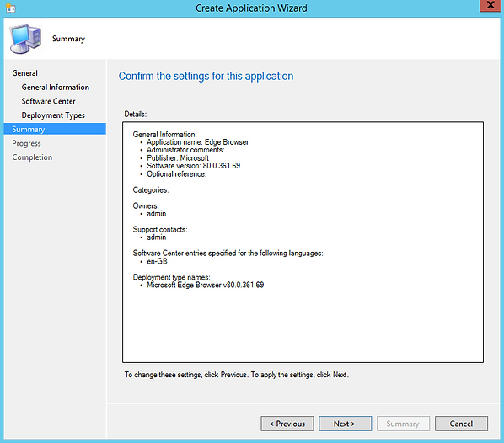504x443 pixels.
Task: Click the 'Software Center entries specified' heading
Action: [228, 254]
